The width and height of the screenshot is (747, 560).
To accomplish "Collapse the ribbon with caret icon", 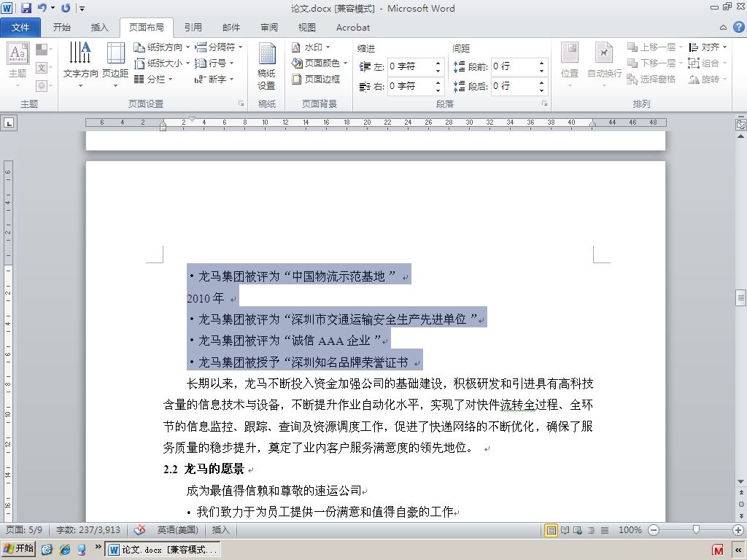I will 723,28.
